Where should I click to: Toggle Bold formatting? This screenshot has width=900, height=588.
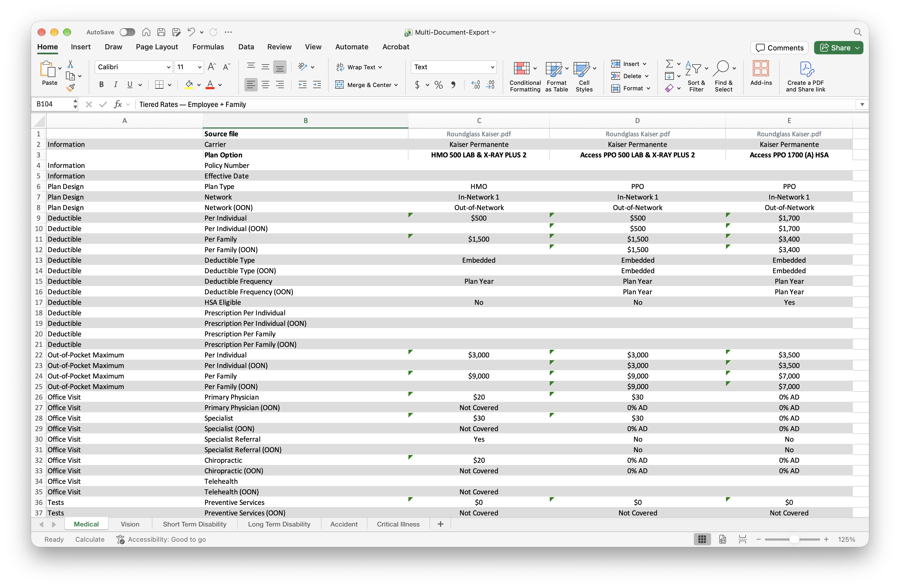tap(101, 85)
